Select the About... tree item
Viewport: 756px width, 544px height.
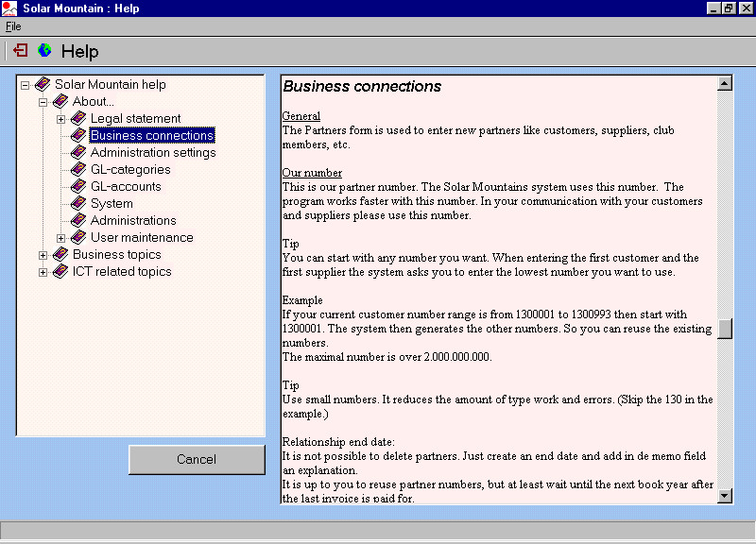[x=93, y=102]
